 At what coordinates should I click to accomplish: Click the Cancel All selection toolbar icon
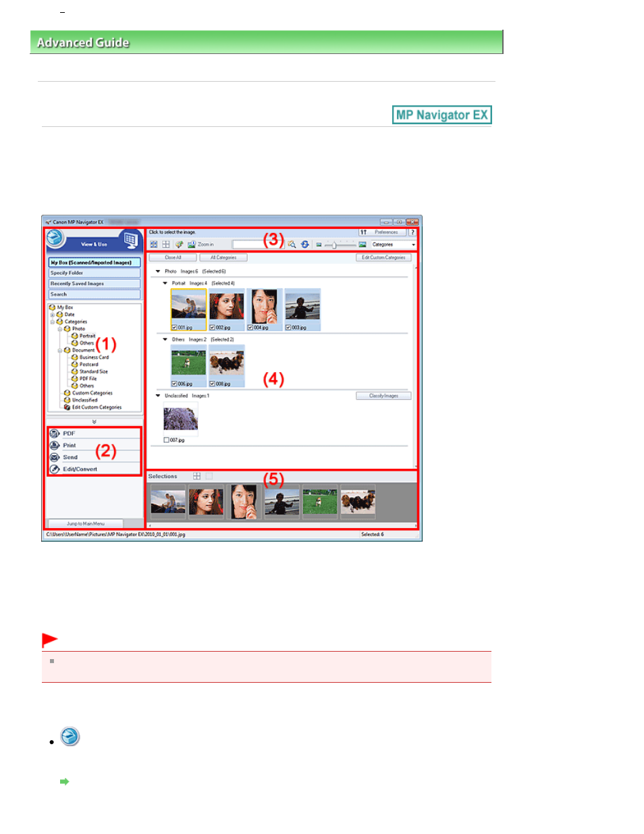tap(165, 244)
